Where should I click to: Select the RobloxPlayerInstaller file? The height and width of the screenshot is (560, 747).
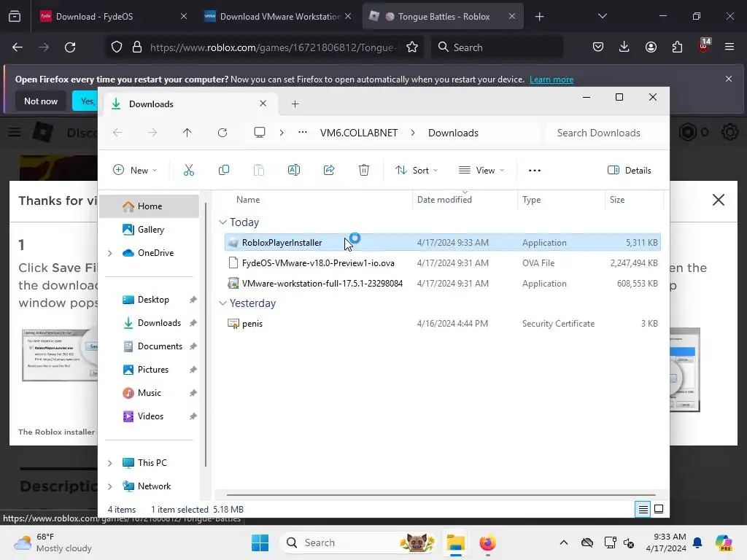[x=442, y=242]
